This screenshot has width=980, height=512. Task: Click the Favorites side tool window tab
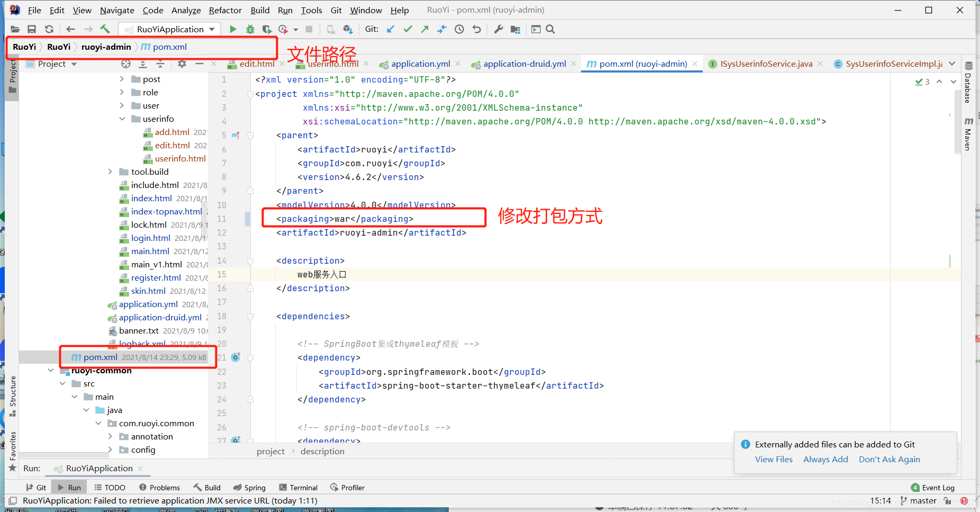pyautogui.click(x=13, y=451)
